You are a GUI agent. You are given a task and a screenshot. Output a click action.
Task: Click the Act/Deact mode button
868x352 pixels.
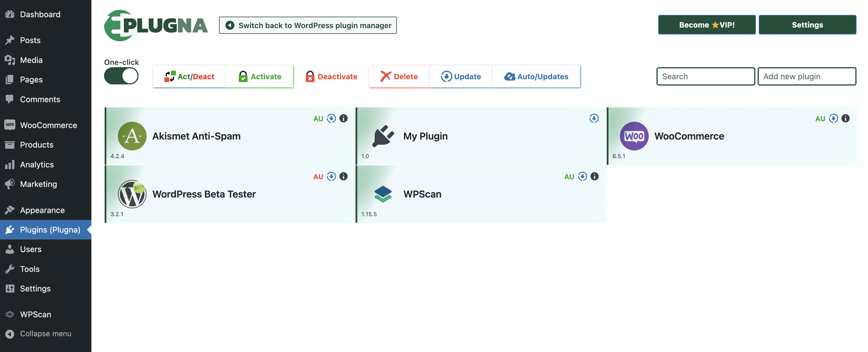click(189, 77)
